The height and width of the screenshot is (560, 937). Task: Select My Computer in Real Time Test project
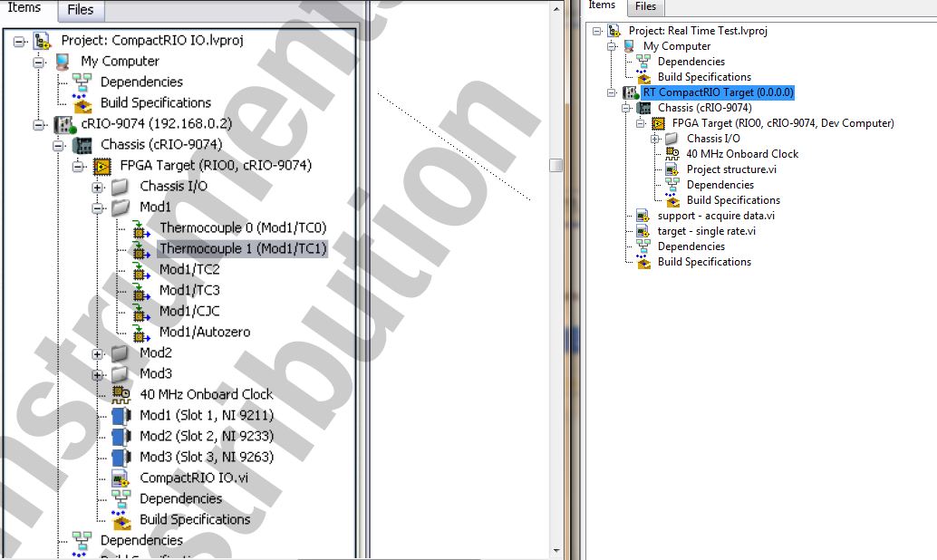pyautogui.click(x=677, y=46)
